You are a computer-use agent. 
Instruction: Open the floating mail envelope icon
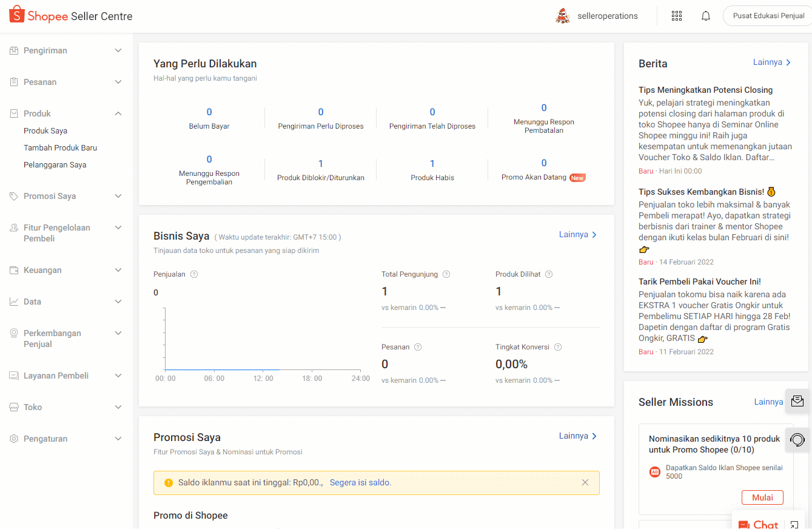(x=797, y=401)
